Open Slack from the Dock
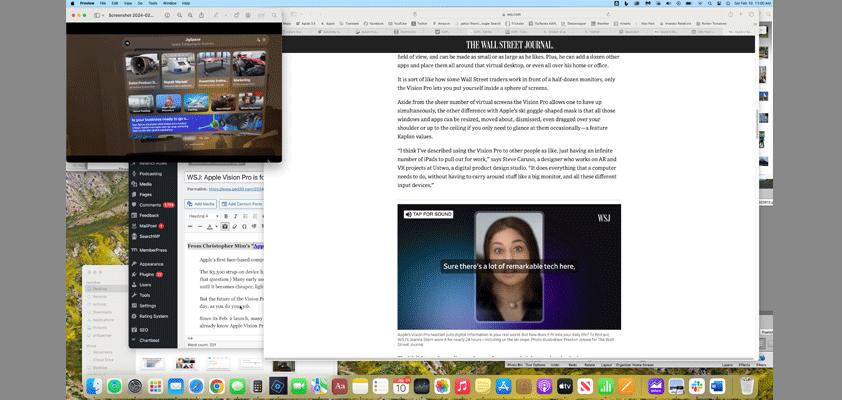This screenshot has width=842, height=400. point(696,386)
